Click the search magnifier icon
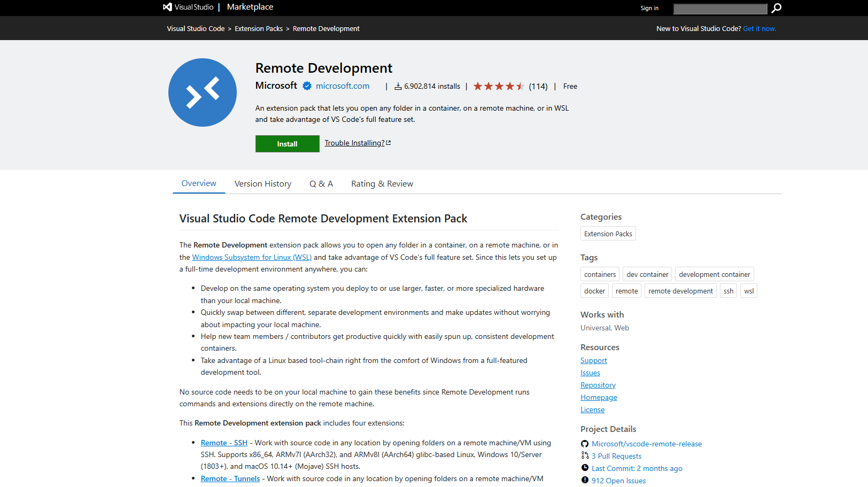868x487 pixels. coord(777,8)
